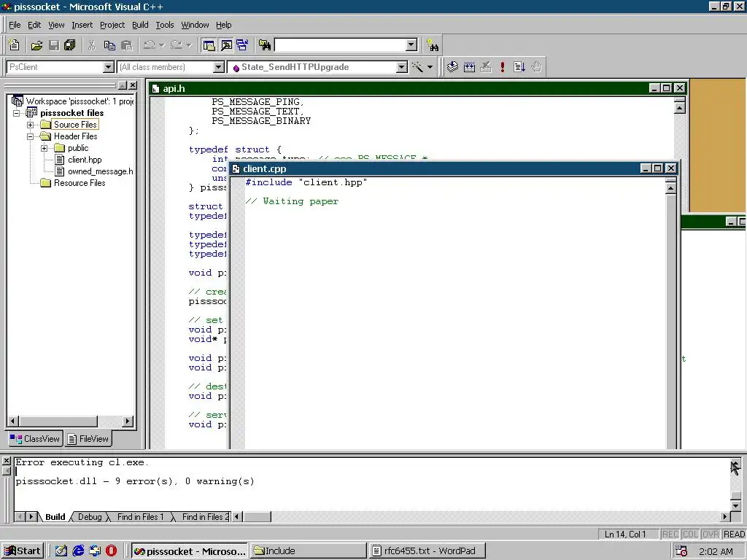Open the Find text combo dropdown

411,45
